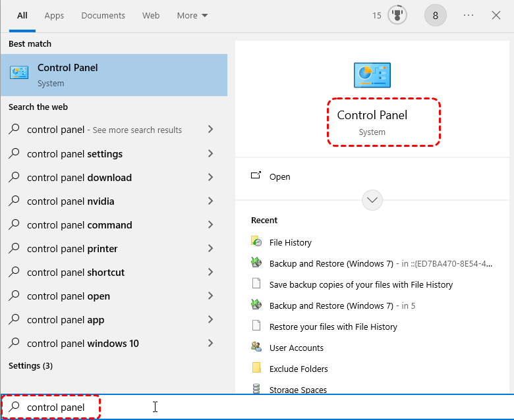
Task: Click User Accounts icon in Recent
Action: tap(256, 346)
